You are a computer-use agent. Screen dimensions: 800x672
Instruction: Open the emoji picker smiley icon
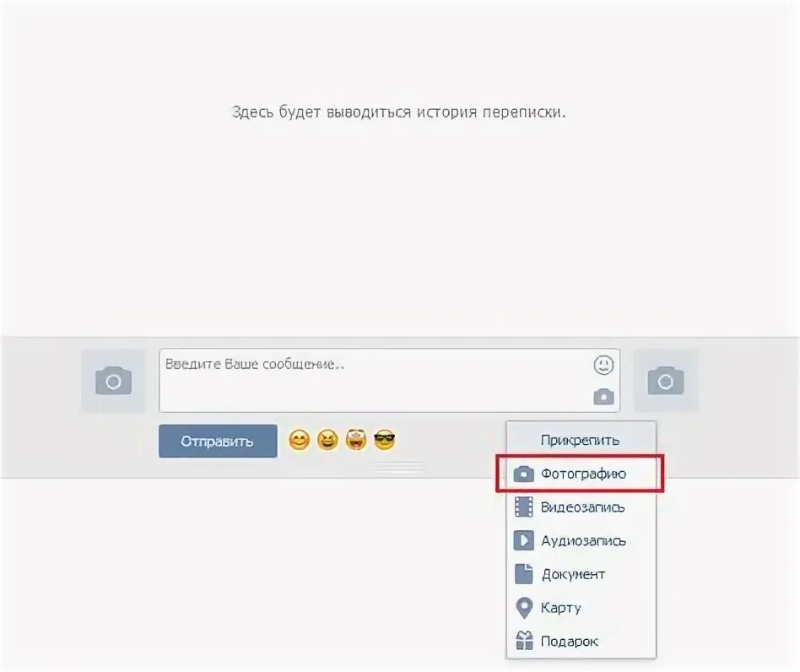click(603, 365)
